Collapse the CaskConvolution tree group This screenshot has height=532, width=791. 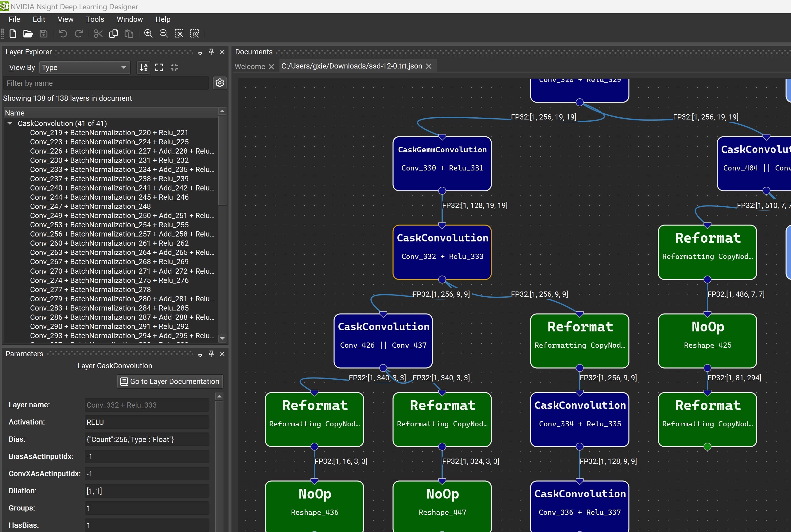(10, 123)
